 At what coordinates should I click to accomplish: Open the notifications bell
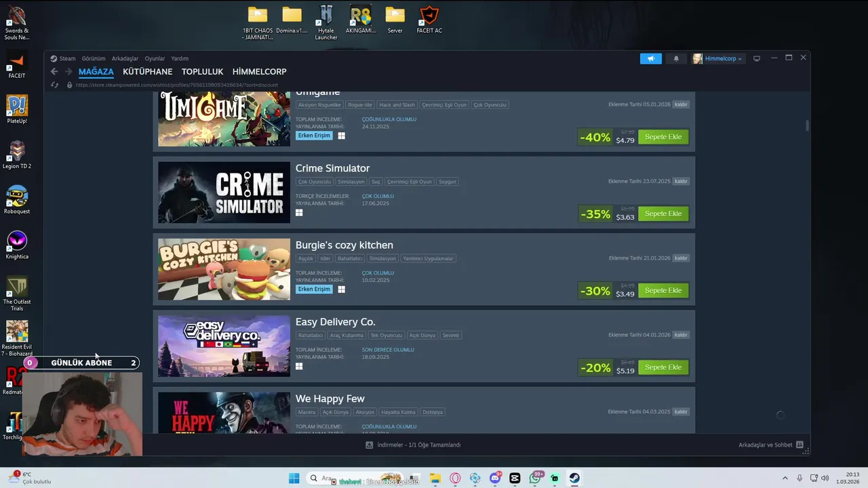pos(676,58)
